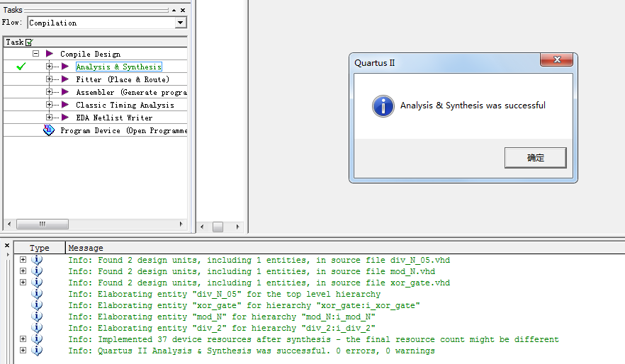Select message text for hierarchy "xor_gate:i_xor_gate"
The image size is (625, 364).
[x=244, y=305]
